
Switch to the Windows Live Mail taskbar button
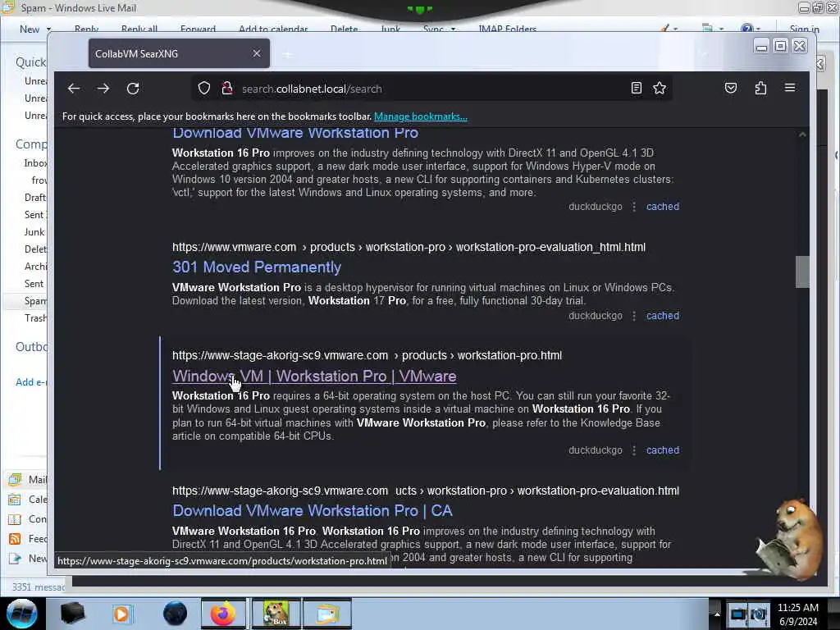point(327,614)
